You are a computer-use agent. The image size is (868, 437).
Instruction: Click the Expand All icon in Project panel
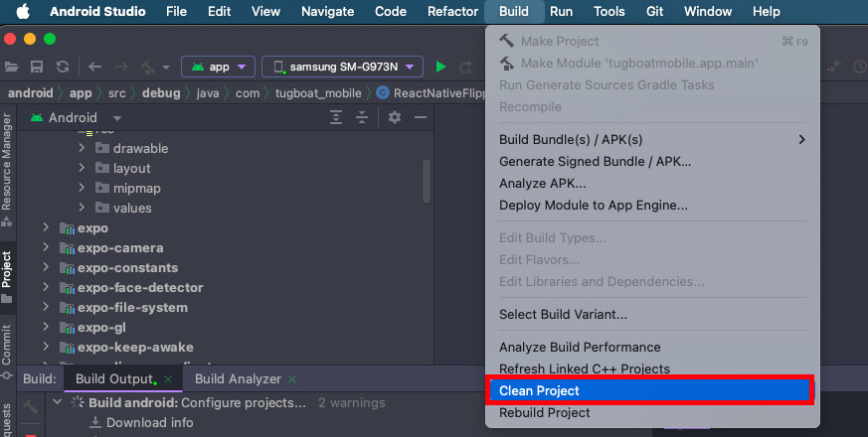point(335,117)
